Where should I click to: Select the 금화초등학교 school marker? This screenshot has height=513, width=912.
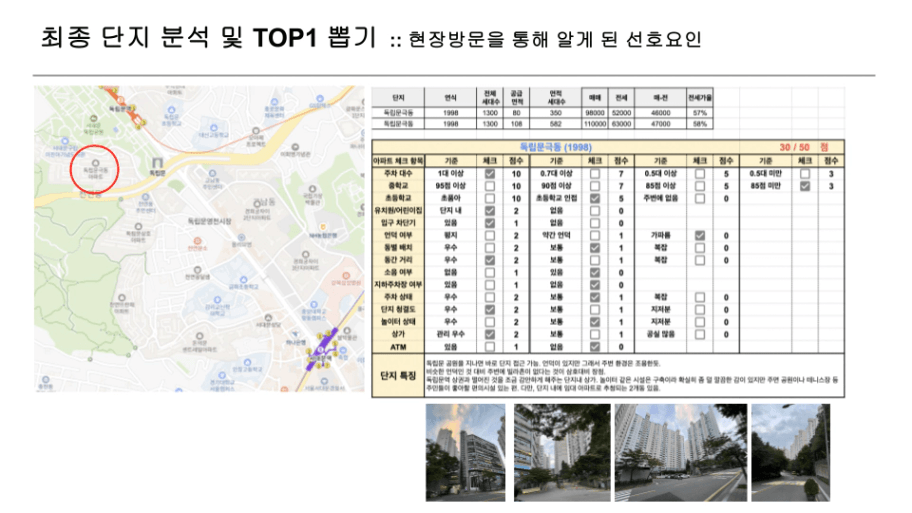243,280
